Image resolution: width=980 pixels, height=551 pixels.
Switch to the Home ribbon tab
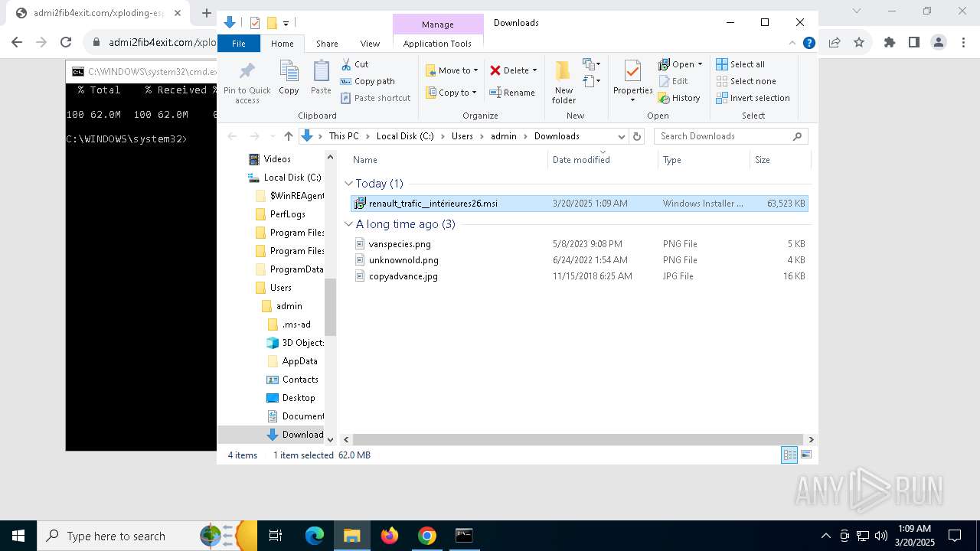pyautogui.click(x=283, y=44)
